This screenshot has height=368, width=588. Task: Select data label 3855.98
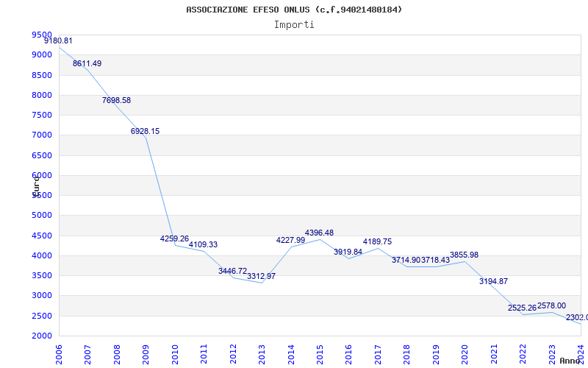click(465, 255)
